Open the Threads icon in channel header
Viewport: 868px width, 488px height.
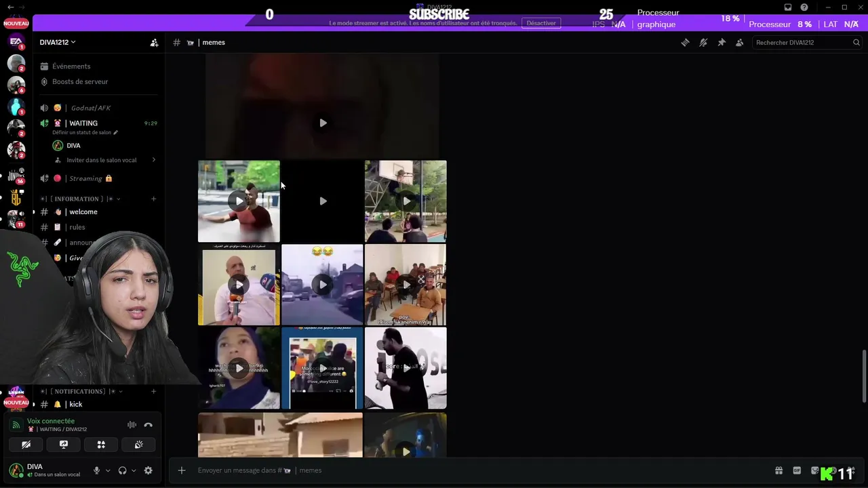point(685,43)
